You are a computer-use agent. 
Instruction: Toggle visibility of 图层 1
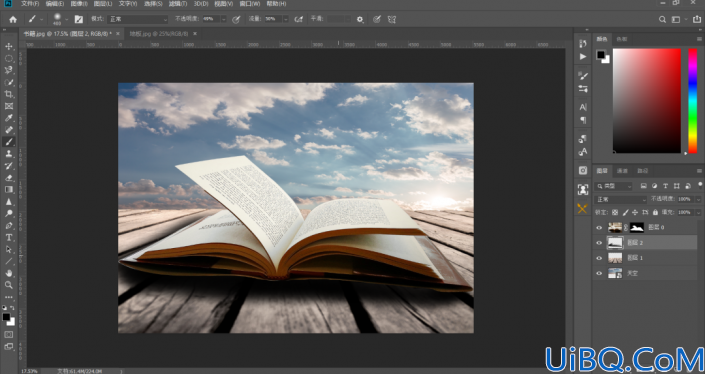point(599,258)
